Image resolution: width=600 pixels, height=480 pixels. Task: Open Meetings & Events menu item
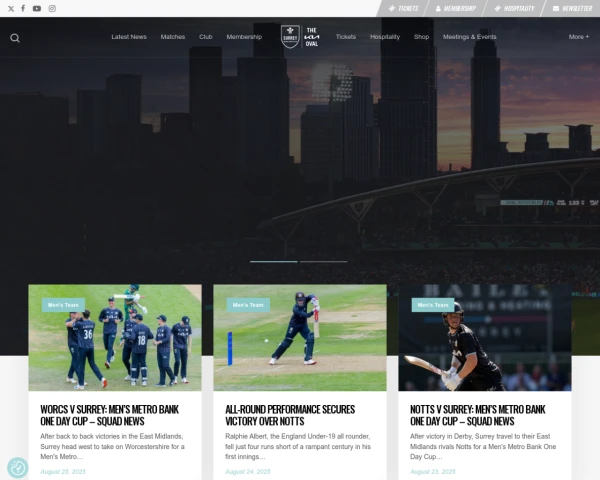coord(470,37)
